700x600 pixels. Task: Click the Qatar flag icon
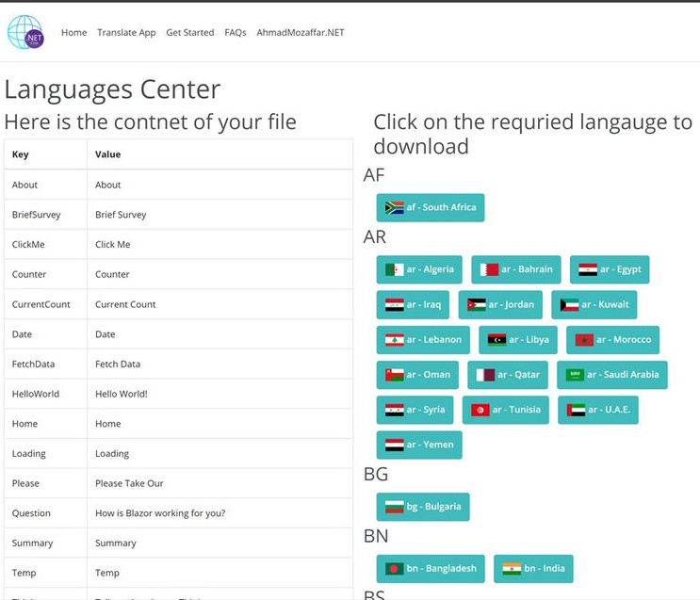pos(485,375)
